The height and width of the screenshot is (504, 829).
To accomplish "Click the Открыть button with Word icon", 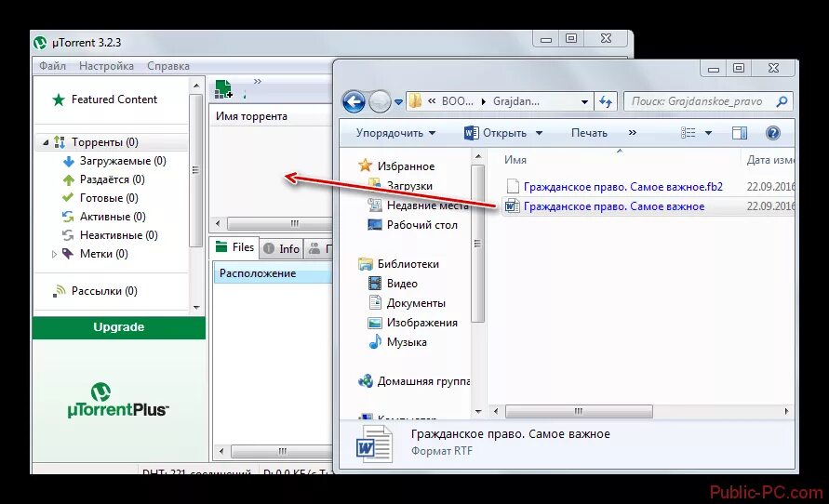I will pos(495,133).
